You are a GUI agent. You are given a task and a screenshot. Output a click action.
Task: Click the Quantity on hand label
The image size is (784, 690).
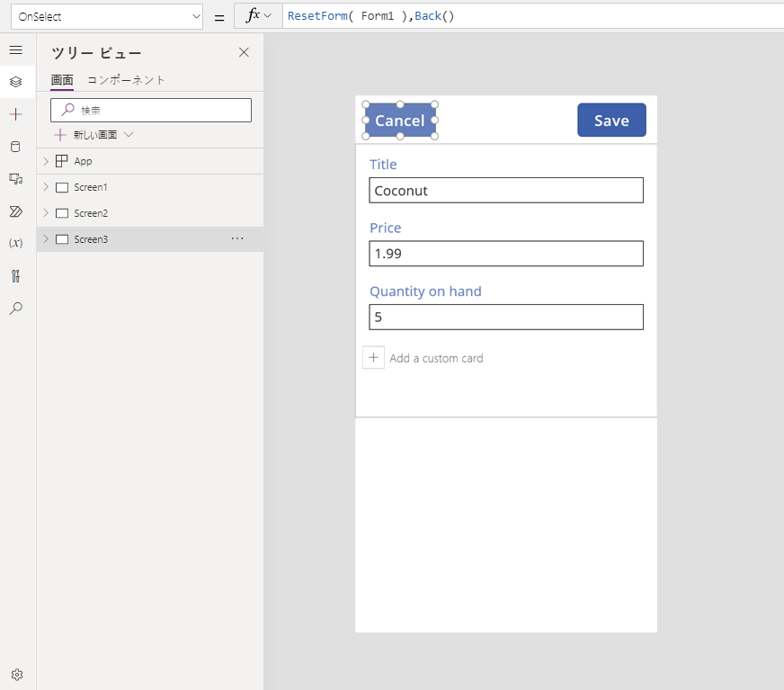pos(425,291)
